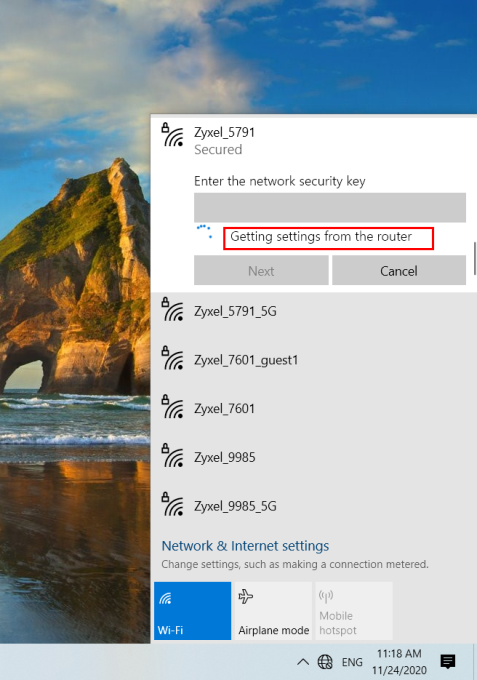Screen dimensions: 477x680
Task: Focus the network security key field
Action: (330, 208)
